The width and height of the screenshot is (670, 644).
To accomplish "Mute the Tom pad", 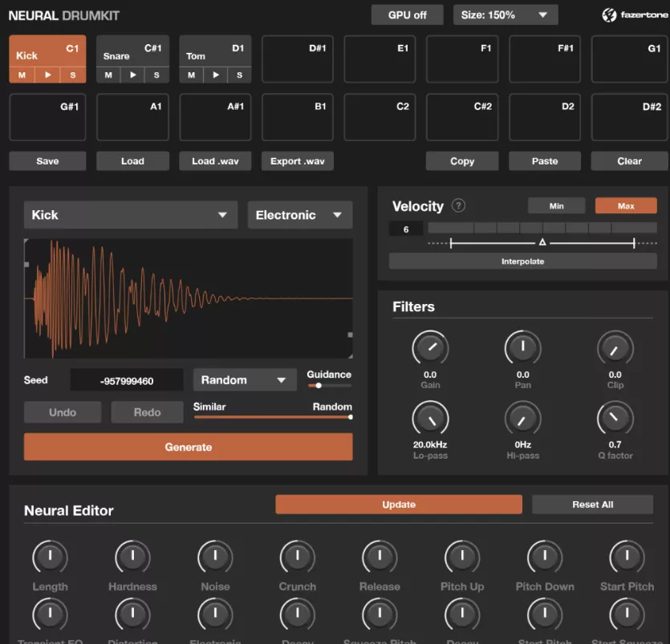I will click(192, 75).
